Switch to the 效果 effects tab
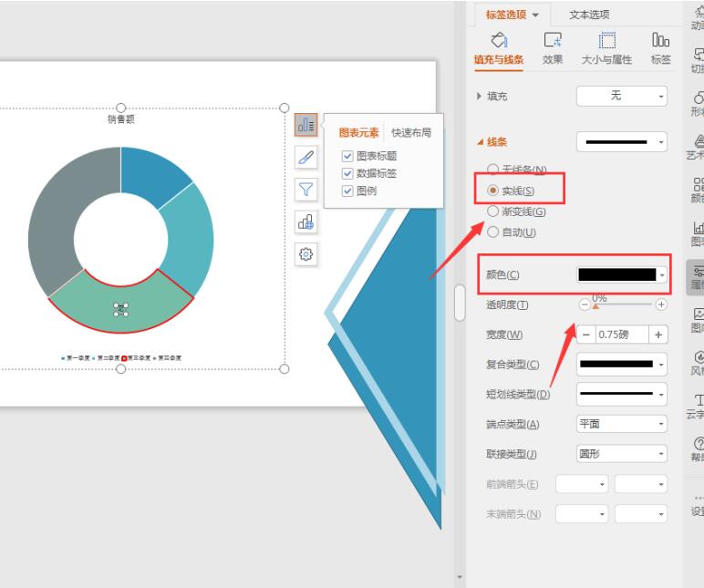Image resolution: width=704 pixels, height=588 pixels. point(553,49)
